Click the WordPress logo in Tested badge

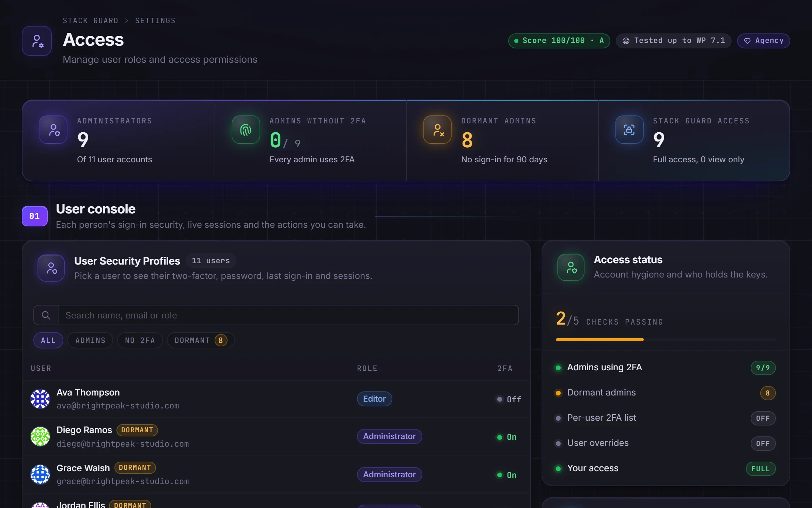(x=626, y=41)
